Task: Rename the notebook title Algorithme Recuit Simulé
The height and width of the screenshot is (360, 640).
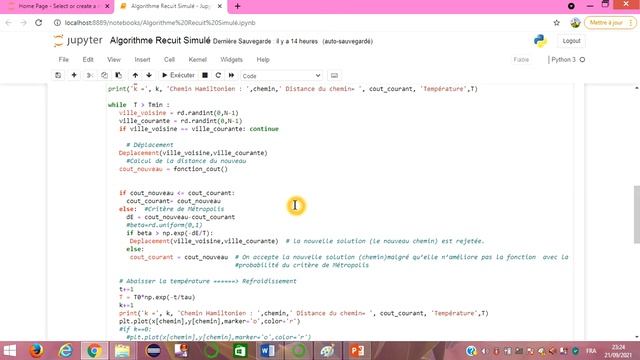Action: coord(160,40)
